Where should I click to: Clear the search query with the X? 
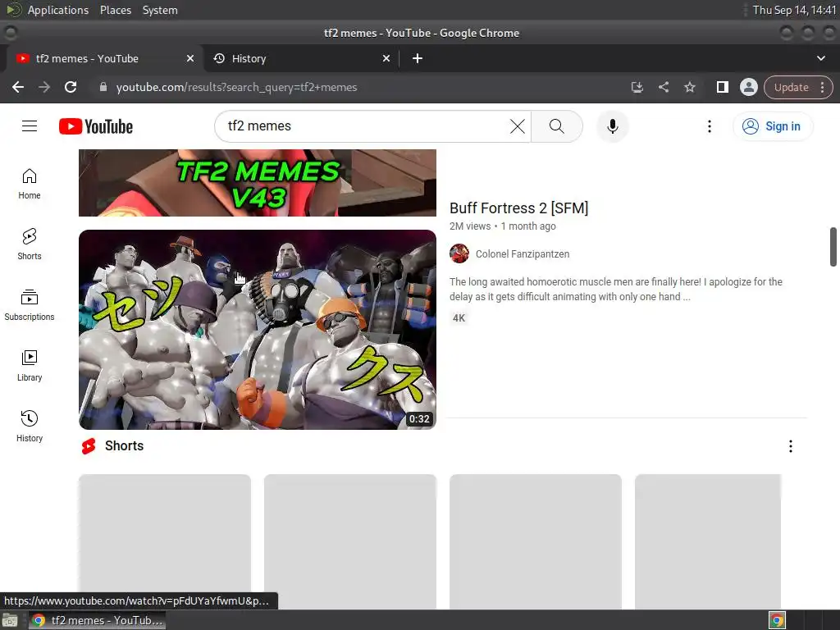pos(517,126)
